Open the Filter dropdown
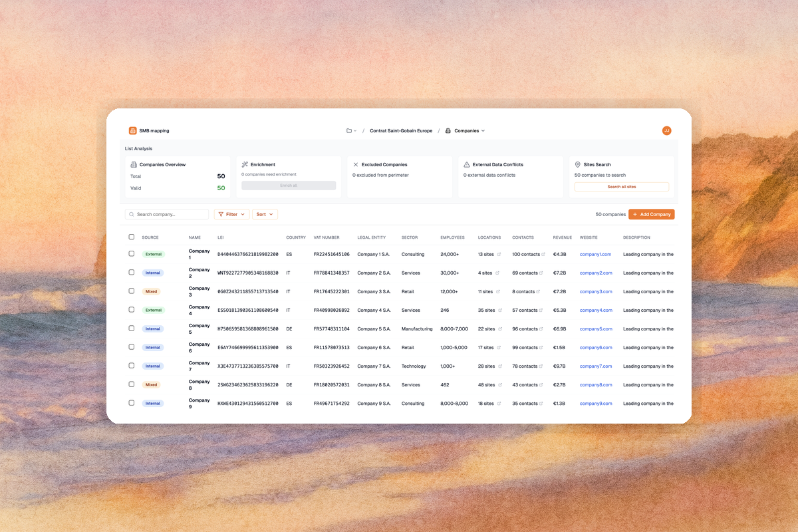This screenshot has height=532, width=798. pos(231,214)
